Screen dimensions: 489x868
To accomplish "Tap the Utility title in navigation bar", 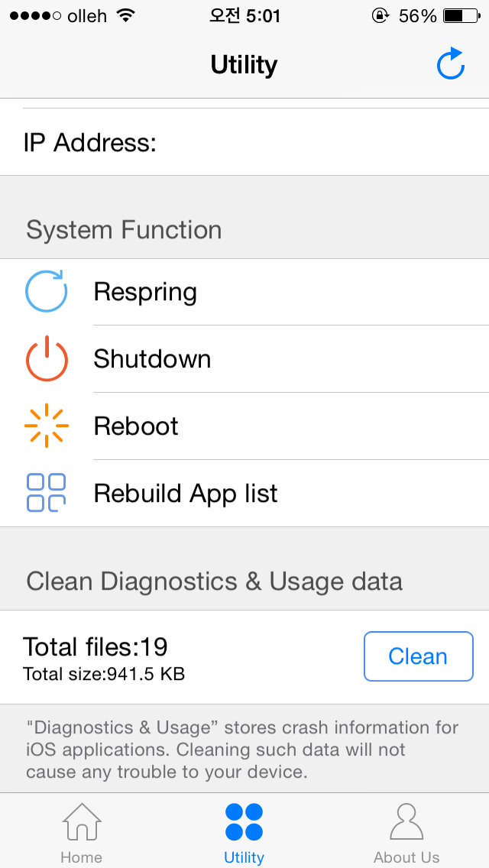I will (x=244, y=65).
